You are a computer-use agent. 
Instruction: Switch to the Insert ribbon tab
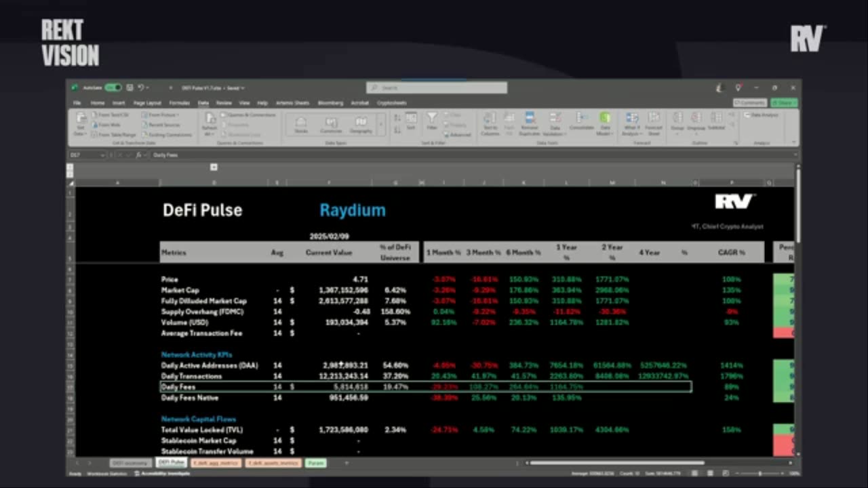tap(119, 103)
